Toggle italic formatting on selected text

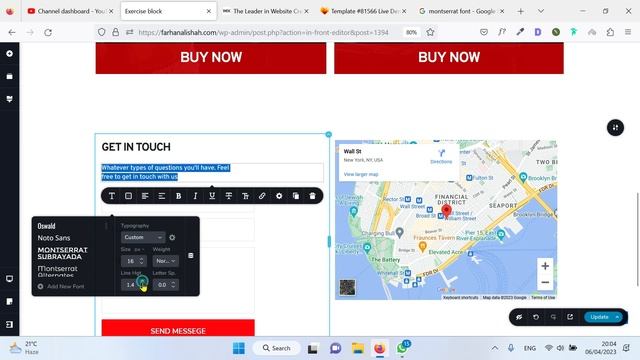195,196
